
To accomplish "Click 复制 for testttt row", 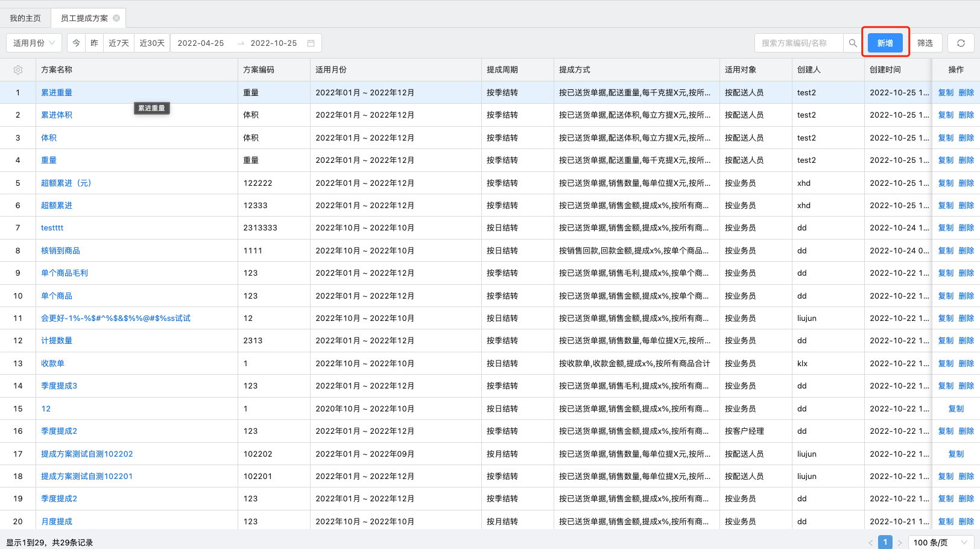I will tap(946, 227).
